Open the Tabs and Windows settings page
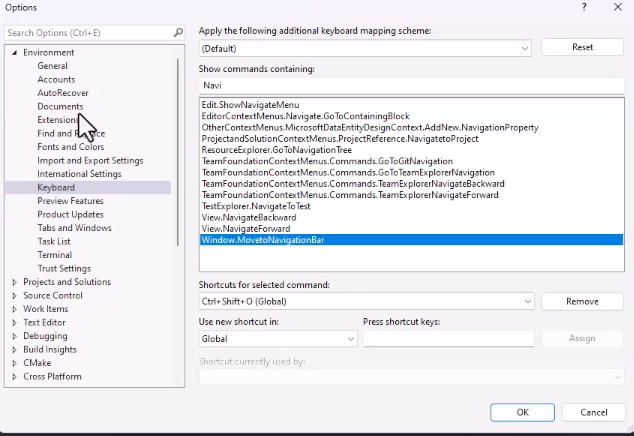 [74, 228]
